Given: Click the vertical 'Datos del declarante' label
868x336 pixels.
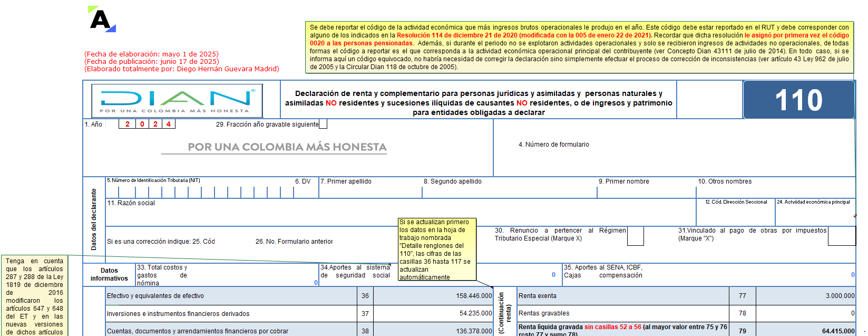Looking at the screenshot, I should (94, 219).
